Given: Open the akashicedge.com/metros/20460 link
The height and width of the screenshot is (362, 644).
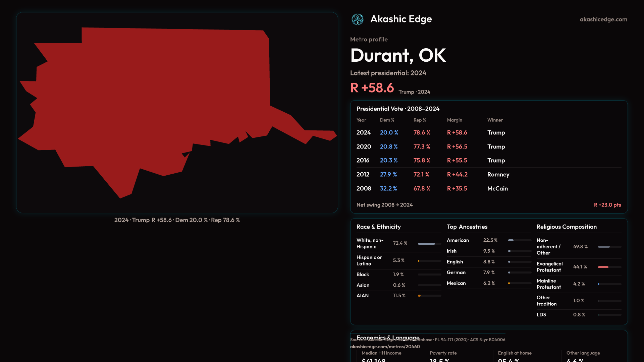Looking at the screenshot, I should pos(385,347).
